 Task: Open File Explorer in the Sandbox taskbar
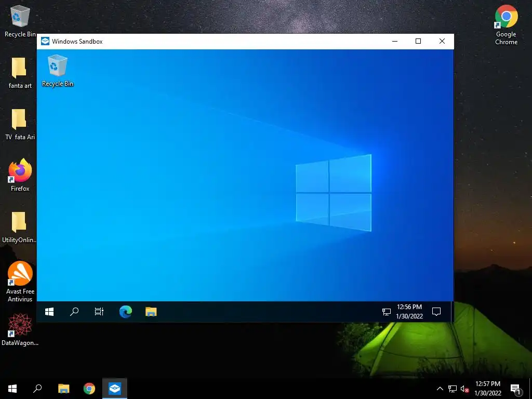click(151, 312)
